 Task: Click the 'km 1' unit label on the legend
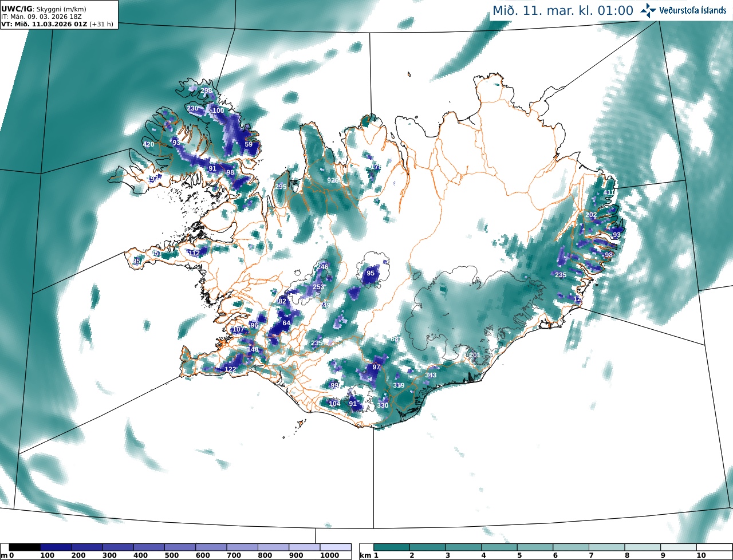(x=369, y=555)
